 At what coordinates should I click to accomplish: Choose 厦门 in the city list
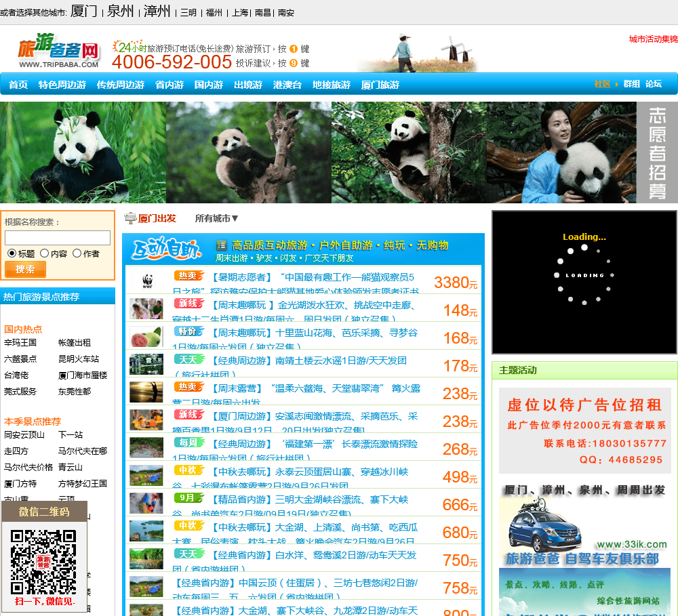tap(84, 12)
